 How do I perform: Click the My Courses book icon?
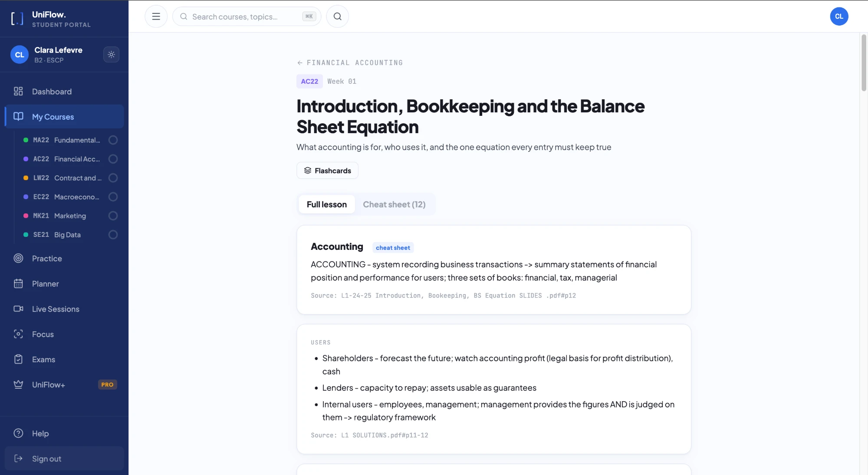click(x=18, y=116)
